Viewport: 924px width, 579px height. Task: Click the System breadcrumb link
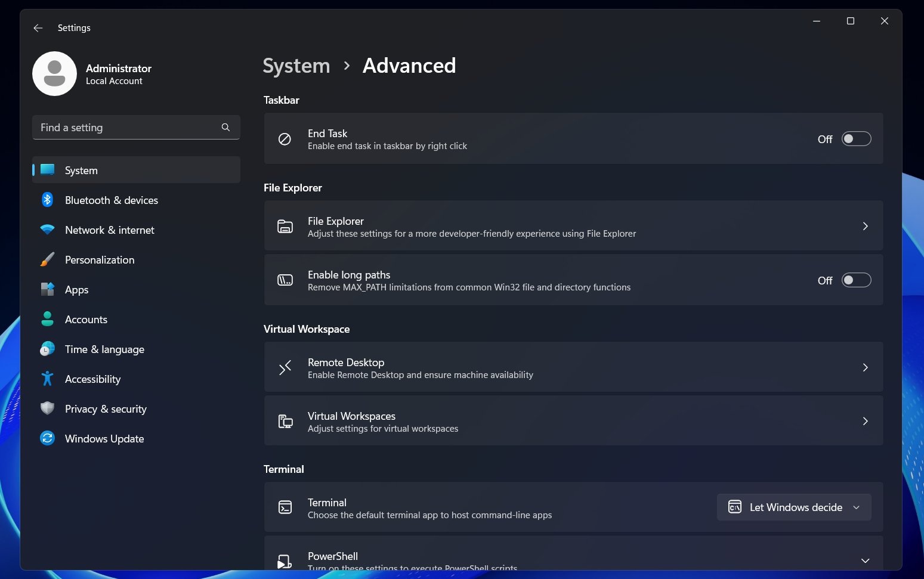click(296, 66)
